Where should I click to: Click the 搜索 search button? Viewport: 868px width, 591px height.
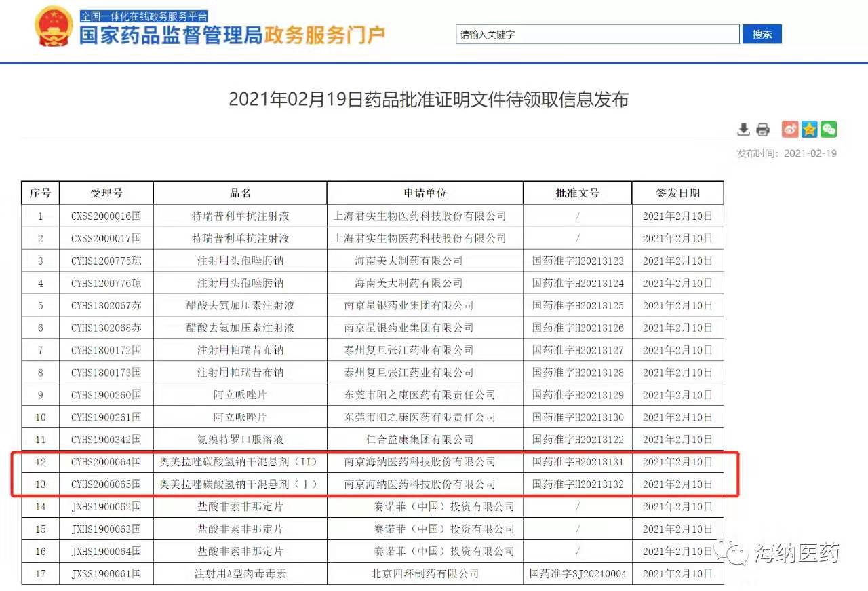pyautogui.click(x=762, y=35)
